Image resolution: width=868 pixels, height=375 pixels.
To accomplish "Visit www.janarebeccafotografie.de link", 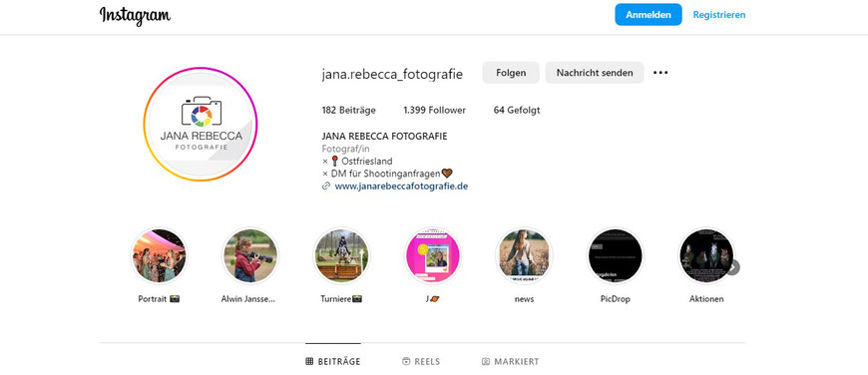I will point(401,187).
